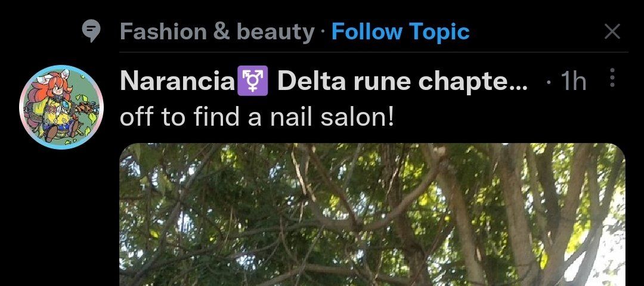This screenshot has height=286, width=644.
Task: Open the Fashion & beauty topic page
Action: [x=217, y=32]
